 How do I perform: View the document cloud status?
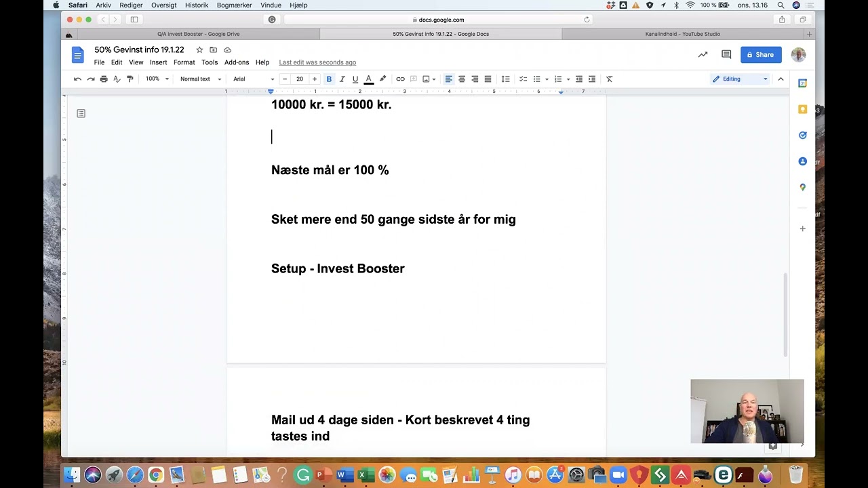click(227, 50)
